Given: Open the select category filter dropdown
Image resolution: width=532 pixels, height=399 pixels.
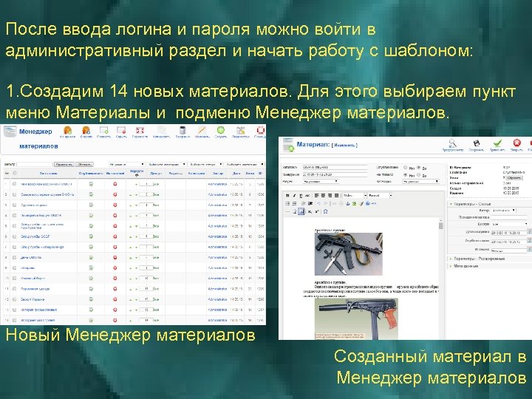Looking at the screenshot, I should click(167, 164).
